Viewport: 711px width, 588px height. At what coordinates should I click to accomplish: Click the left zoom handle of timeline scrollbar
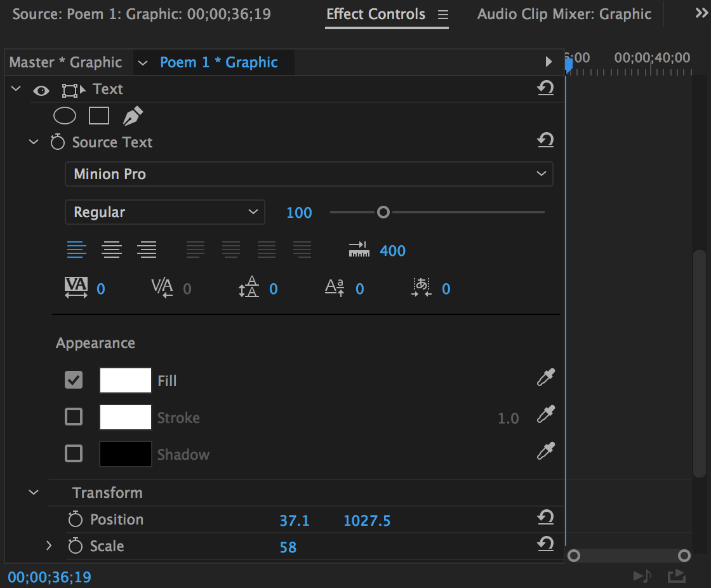(x=574, y=556)
